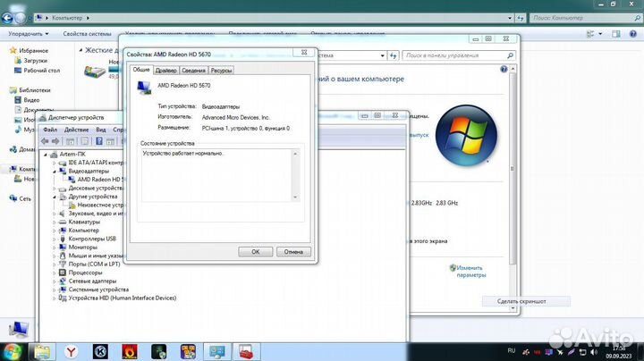This screenshot has width=644, height=361.
Task: Click the refresh button beside Control Panel address bar
Action: coord(393,55)
